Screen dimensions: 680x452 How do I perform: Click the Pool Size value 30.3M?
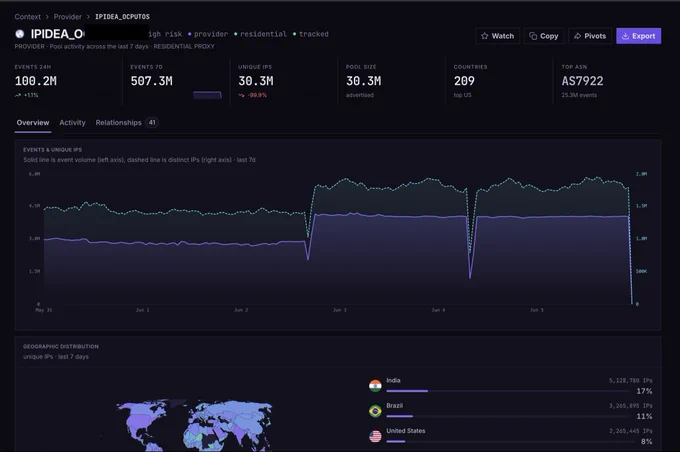pyautogui.click(x=363, y=81)
